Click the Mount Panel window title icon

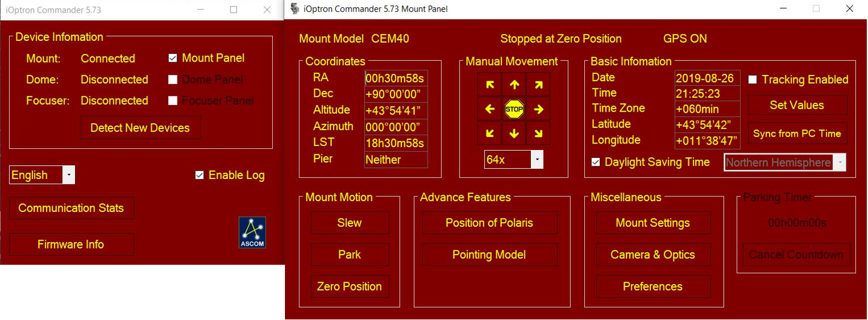tap(294, 9)
